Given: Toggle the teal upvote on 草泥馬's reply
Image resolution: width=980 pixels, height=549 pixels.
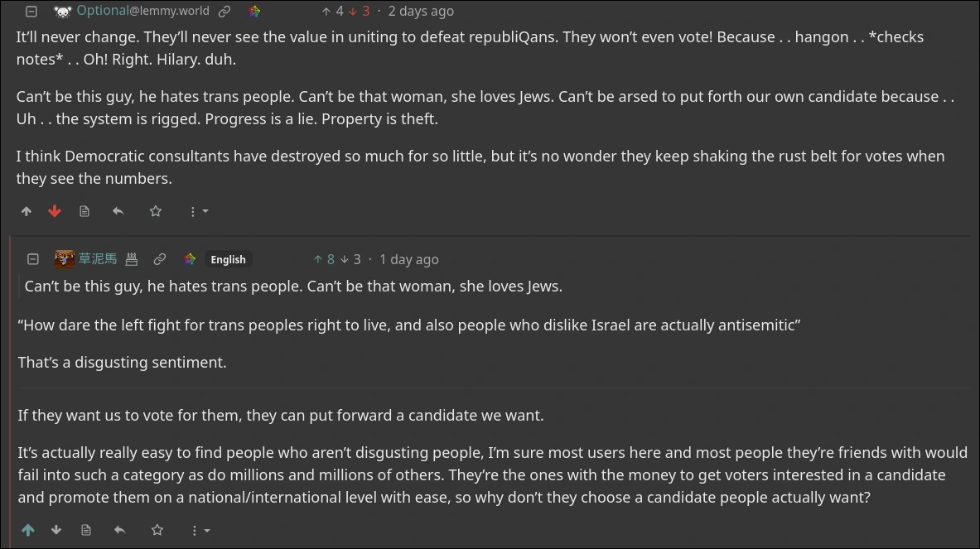Looking at the screenshot, I should point(28,530).
